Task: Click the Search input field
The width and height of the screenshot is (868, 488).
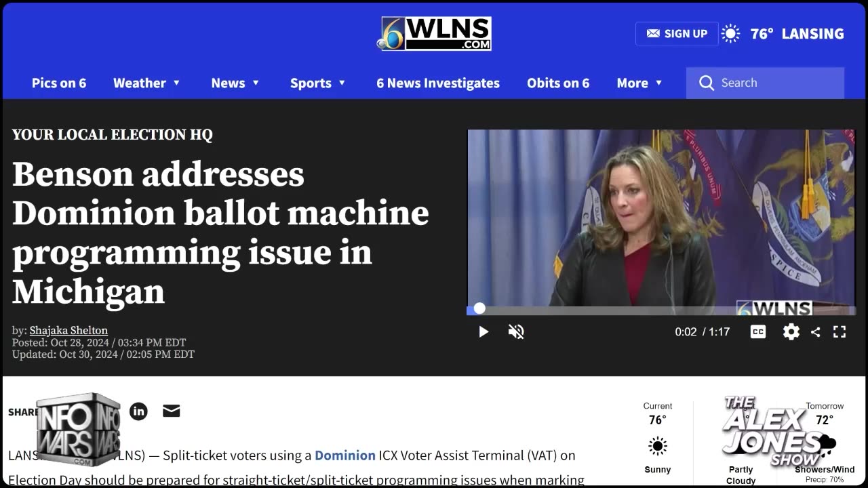Action: (765, 83)
